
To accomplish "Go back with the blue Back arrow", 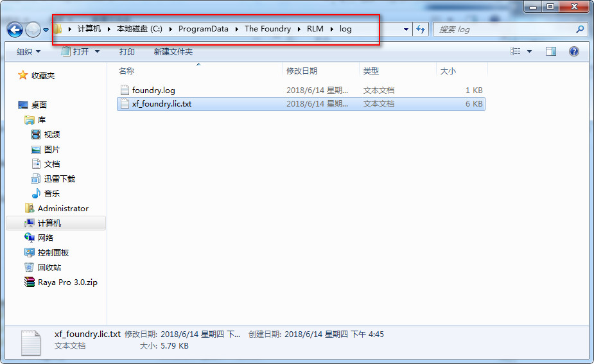I will pos(15,30).
